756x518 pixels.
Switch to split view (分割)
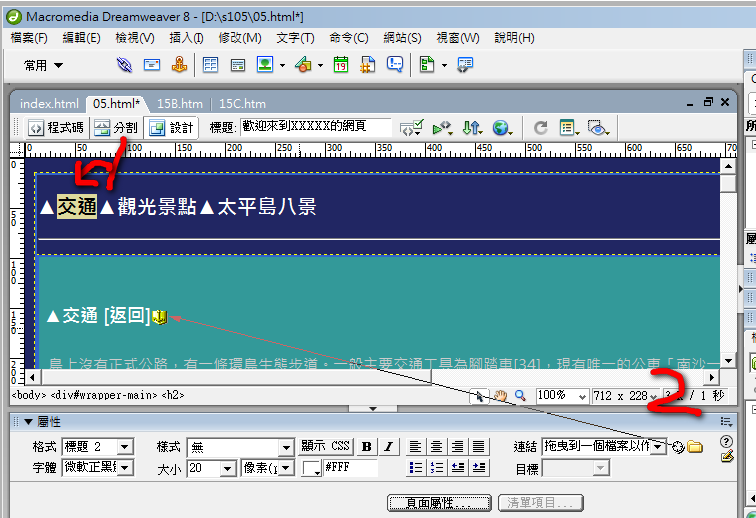coord(116,128)
